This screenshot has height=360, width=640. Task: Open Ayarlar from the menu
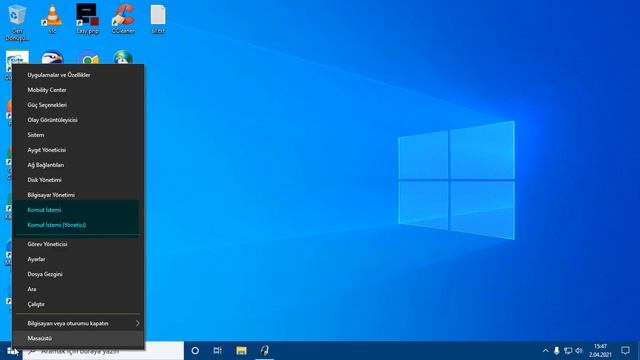pos(78,259)
